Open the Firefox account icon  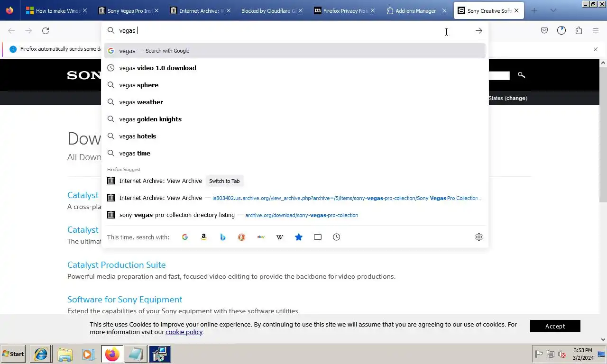561,31
